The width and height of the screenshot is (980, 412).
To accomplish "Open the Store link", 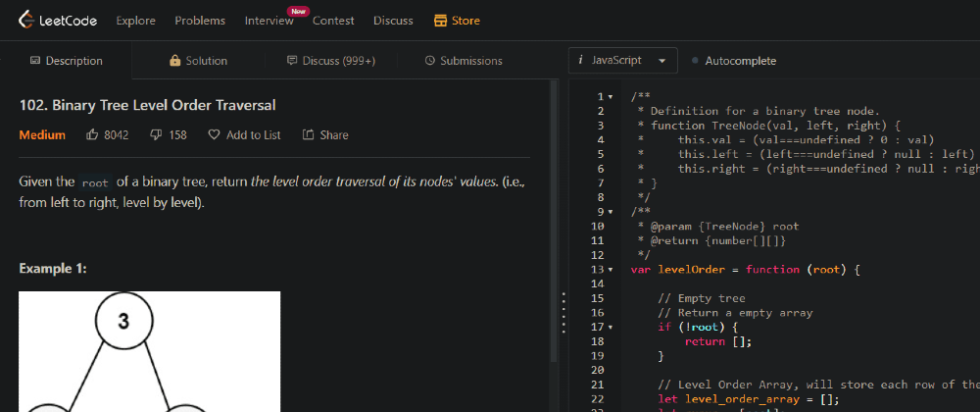I will (x=457, y=21).
